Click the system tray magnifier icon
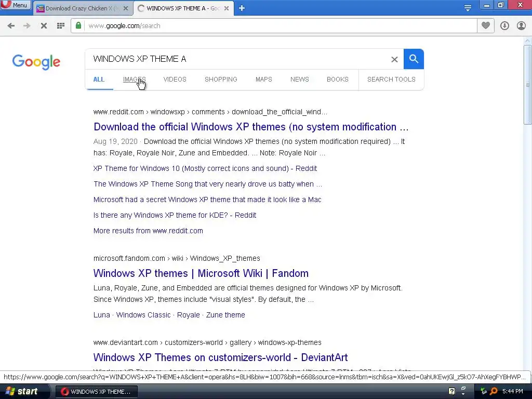532x399 pixels. (494, 392)
